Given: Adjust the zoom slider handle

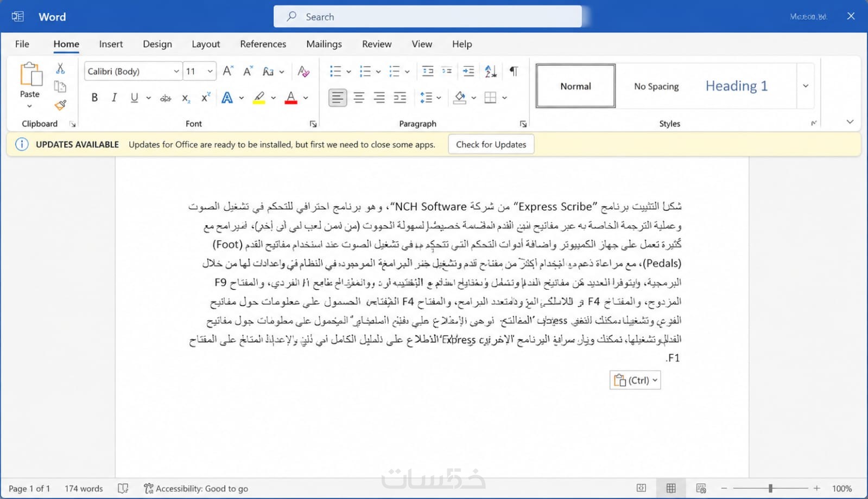Looking at the screenshot, I should pos(770,488).
